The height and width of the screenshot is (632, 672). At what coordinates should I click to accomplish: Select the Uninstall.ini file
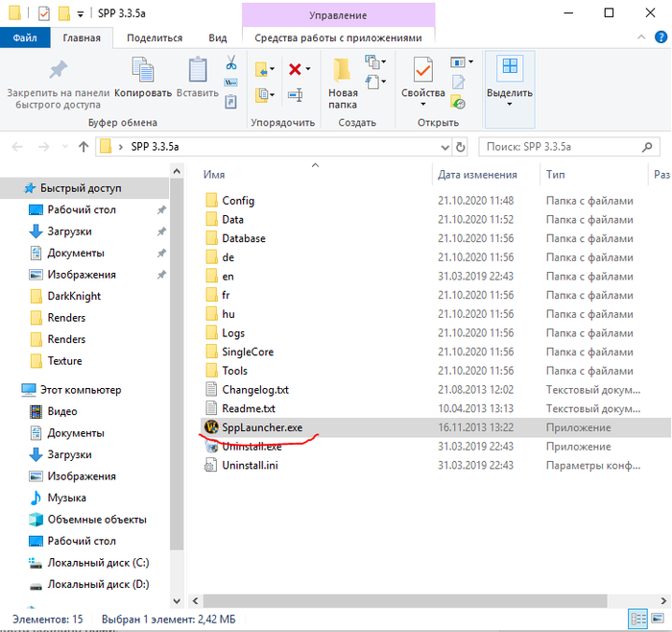pyautogui.click(x=250, y=465)
